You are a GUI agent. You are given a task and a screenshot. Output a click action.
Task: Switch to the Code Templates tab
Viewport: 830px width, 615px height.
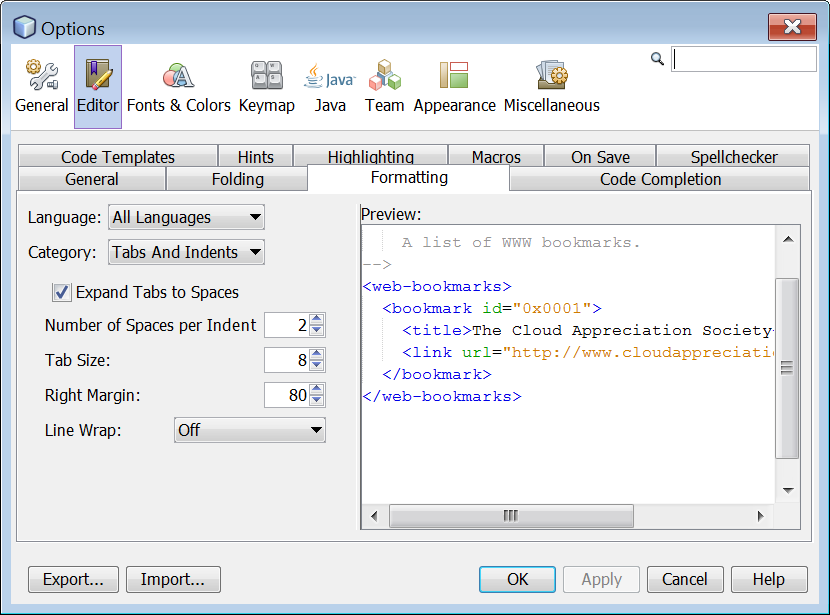point(118,156)
